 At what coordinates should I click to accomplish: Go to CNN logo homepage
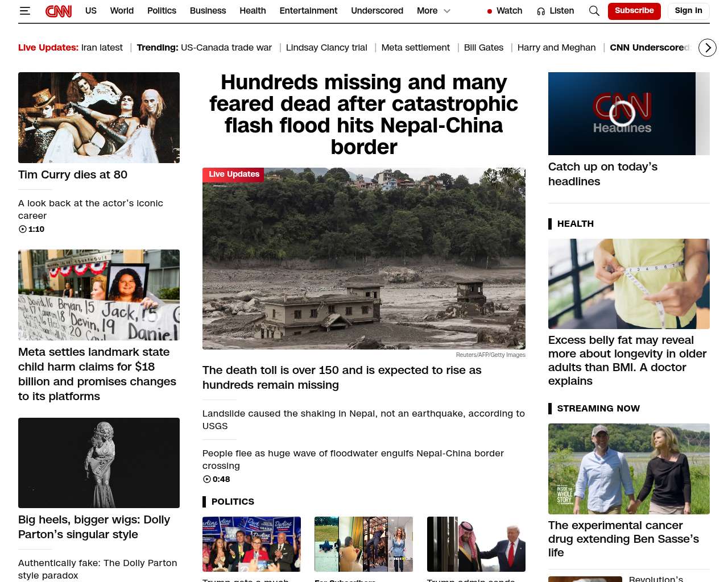click(x=59, y=11)
